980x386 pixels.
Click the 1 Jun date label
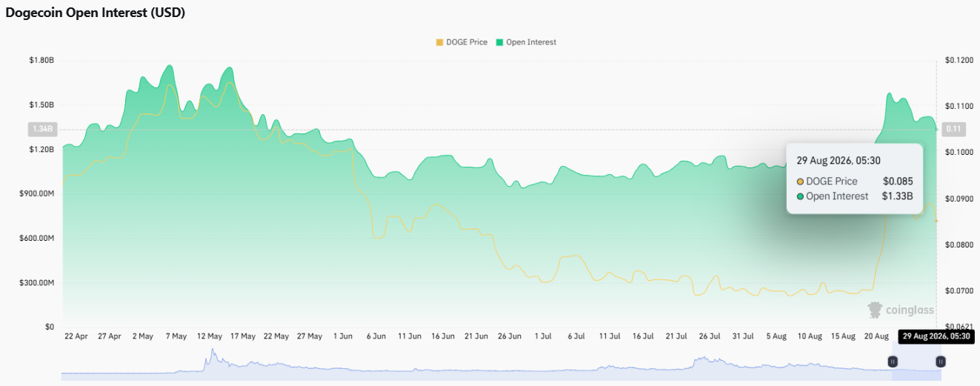click(343, 336)
